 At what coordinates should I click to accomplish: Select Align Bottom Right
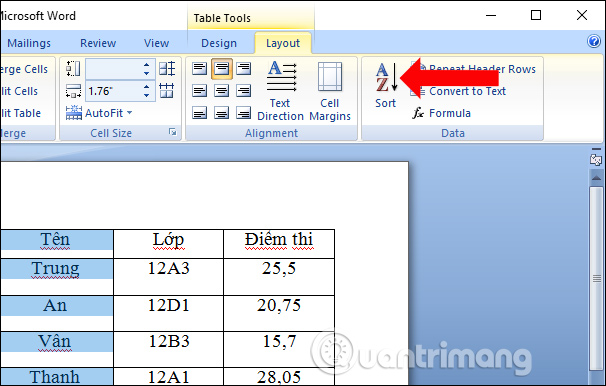pos(243,113)
